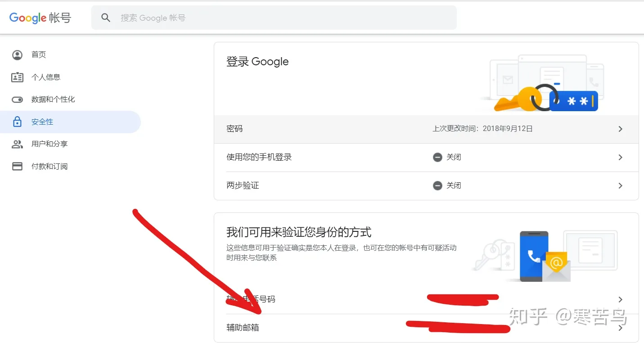
Task: Click the 数据和个性化 toggle icon
Action: click(17, 99)
